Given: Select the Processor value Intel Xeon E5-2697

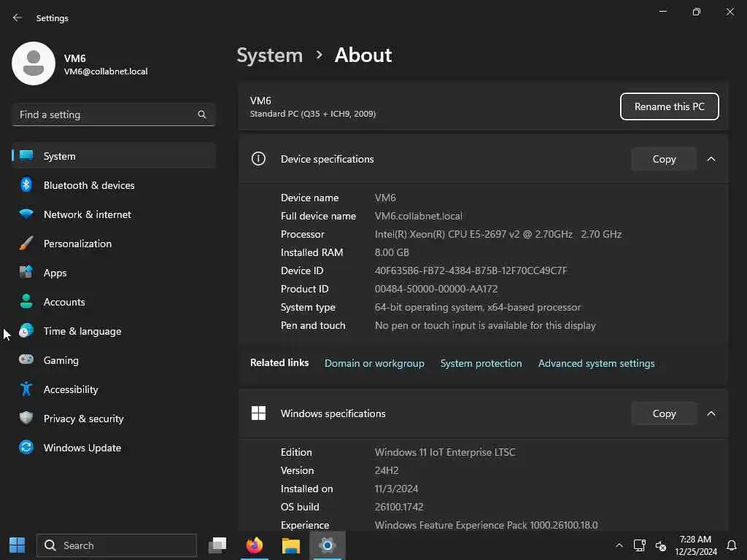Looking at the screenshot, I should (x=498, y=234).
